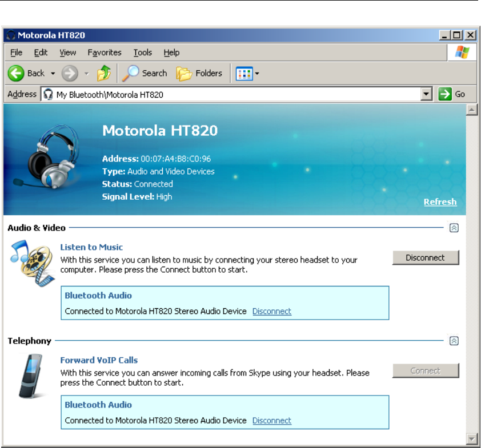Viewport: 481px width, 448px height.
Task: Open the Edit menu
Action: (x=41, y=53)
